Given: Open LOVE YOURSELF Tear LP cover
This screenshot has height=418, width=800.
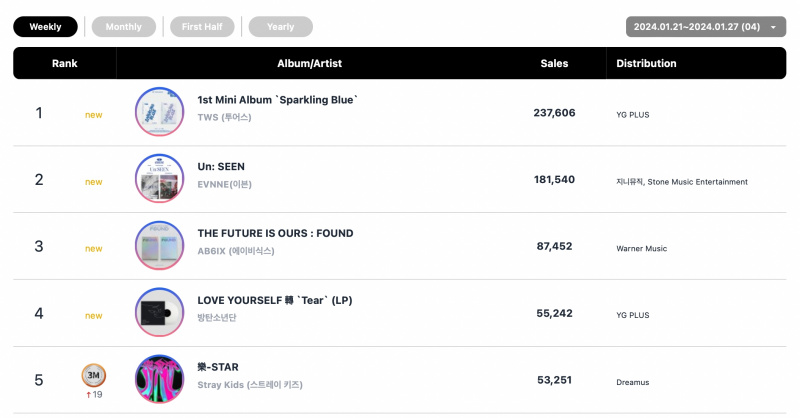Looking at the screenshot, I should (159, 312).
